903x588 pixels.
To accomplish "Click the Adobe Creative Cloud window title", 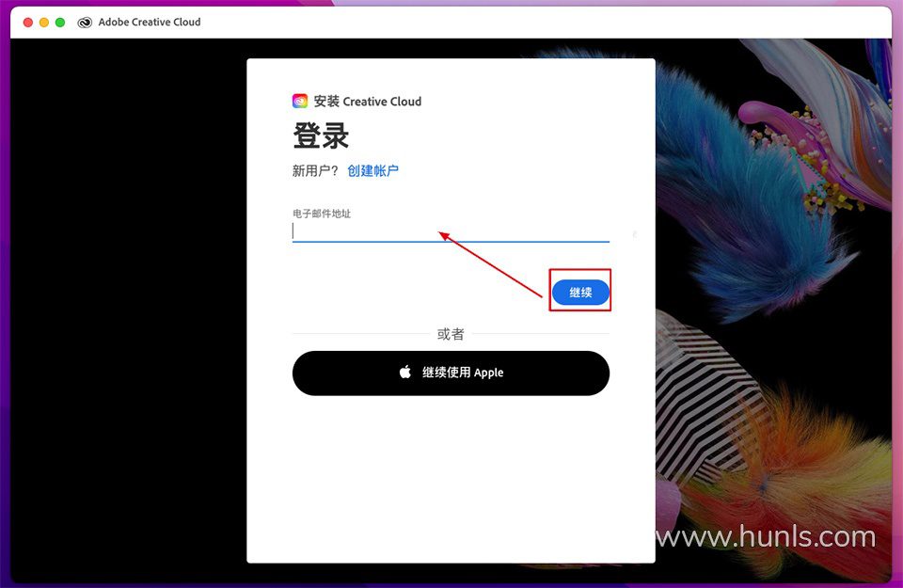I will [x=150, y=22].
